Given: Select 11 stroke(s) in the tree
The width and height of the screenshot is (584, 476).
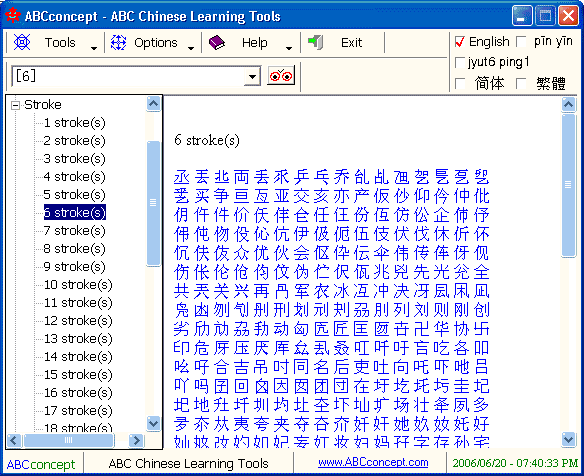Looking at the screenshot, I should tap(78, 302).
